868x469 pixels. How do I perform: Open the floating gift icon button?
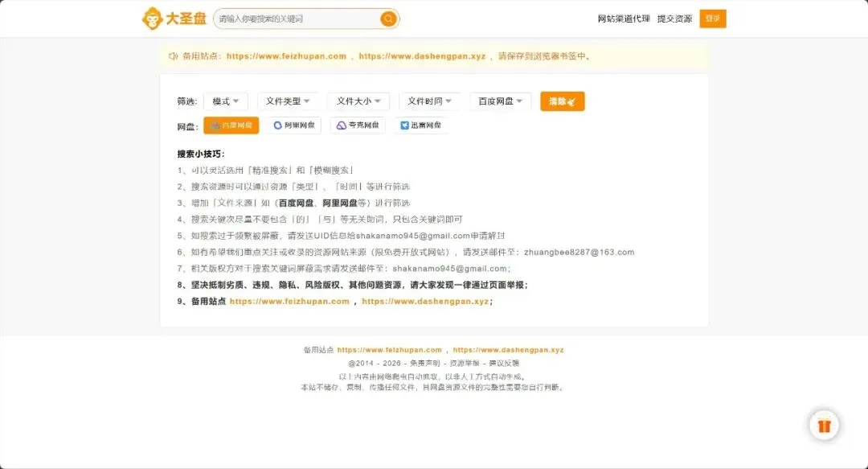tap(824, 426)
